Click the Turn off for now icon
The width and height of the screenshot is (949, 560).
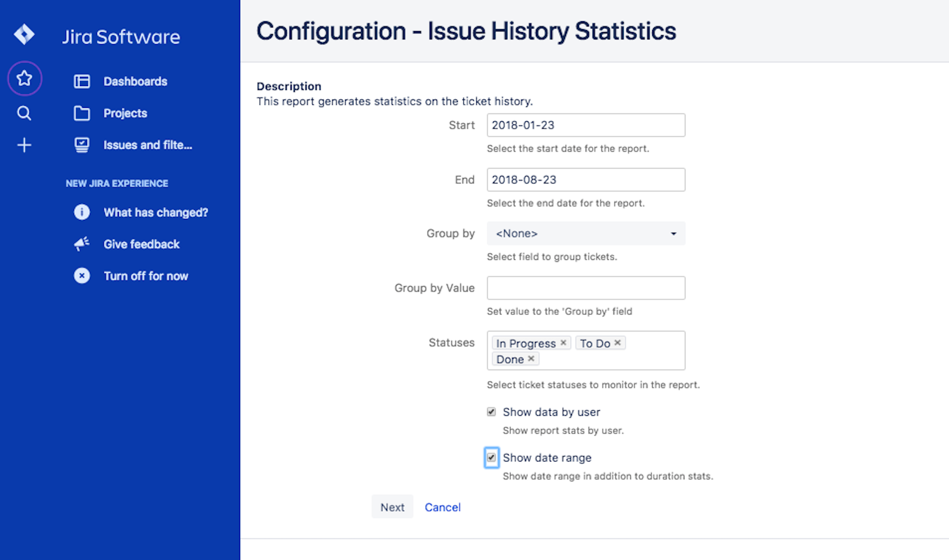(81, 276)
